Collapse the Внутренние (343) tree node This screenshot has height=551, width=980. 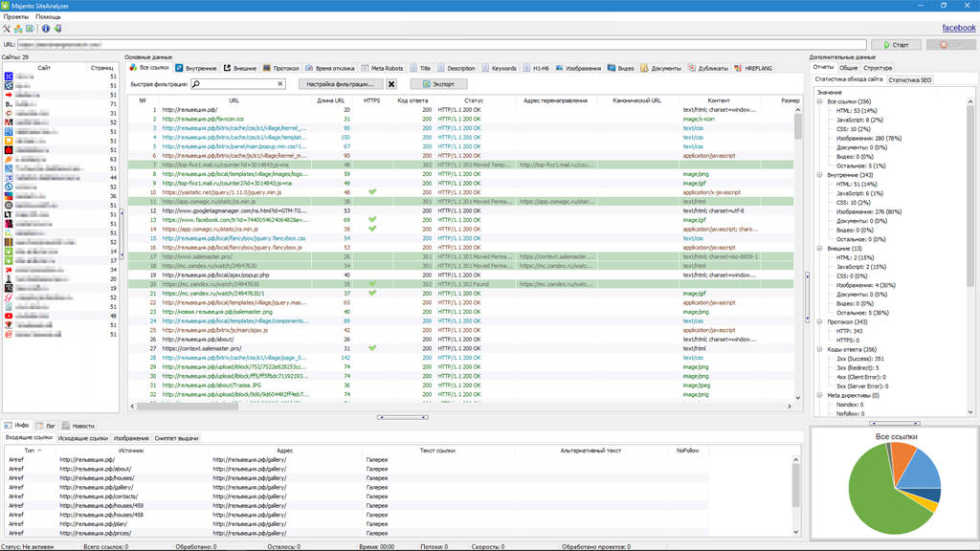[x=819, y=174]
